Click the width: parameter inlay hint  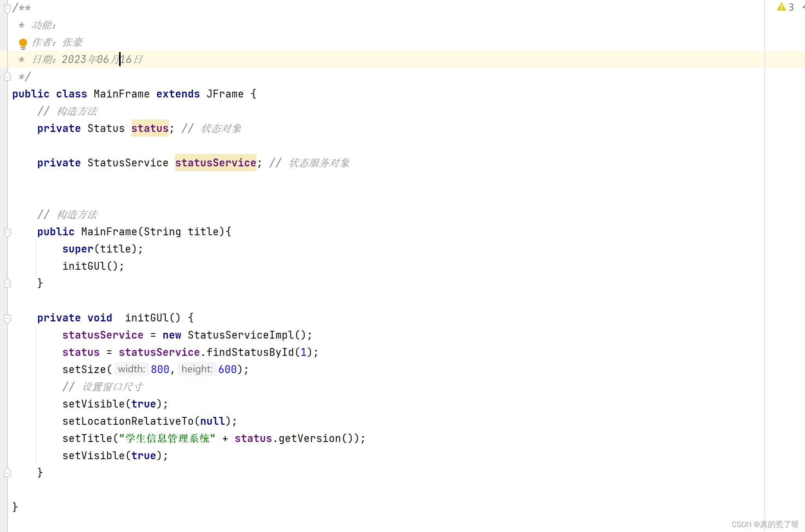tap(131, 369)
